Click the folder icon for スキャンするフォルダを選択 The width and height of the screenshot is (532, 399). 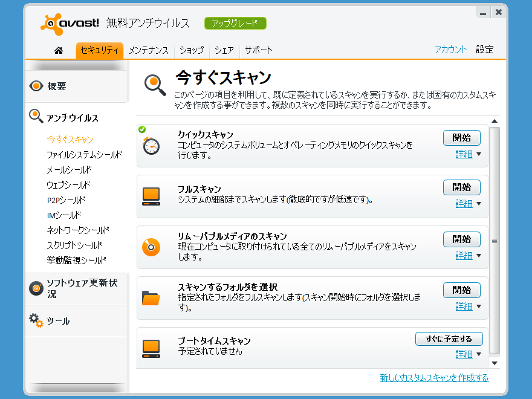(x=151, y=298)
